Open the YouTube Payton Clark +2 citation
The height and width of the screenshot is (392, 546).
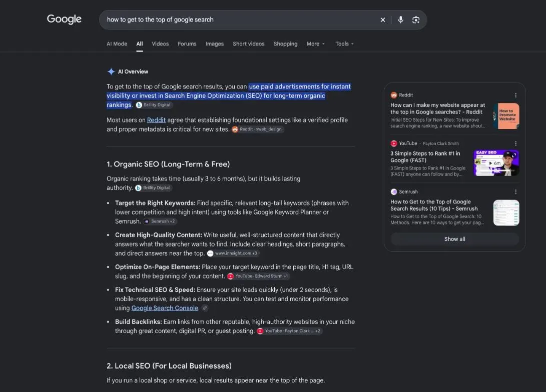point(289,331)
